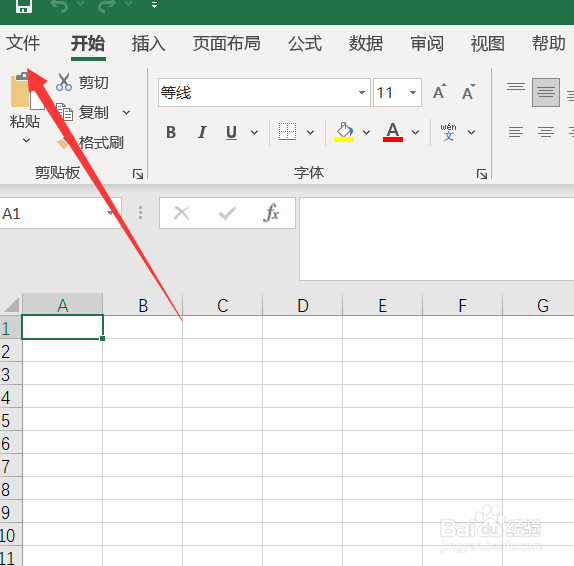This screenshot has width=574, height=566.
Task: Toggle Italic formatting
Action: 202,132
